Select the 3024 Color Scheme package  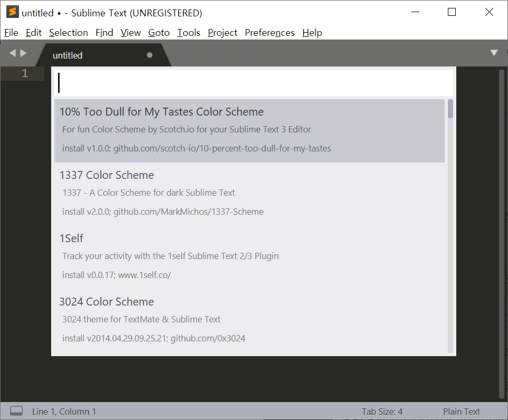coord(250,320)
